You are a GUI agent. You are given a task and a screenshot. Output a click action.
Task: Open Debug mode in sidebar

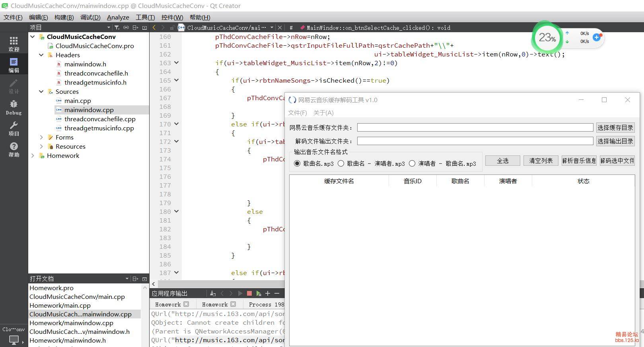coord(14,107)
